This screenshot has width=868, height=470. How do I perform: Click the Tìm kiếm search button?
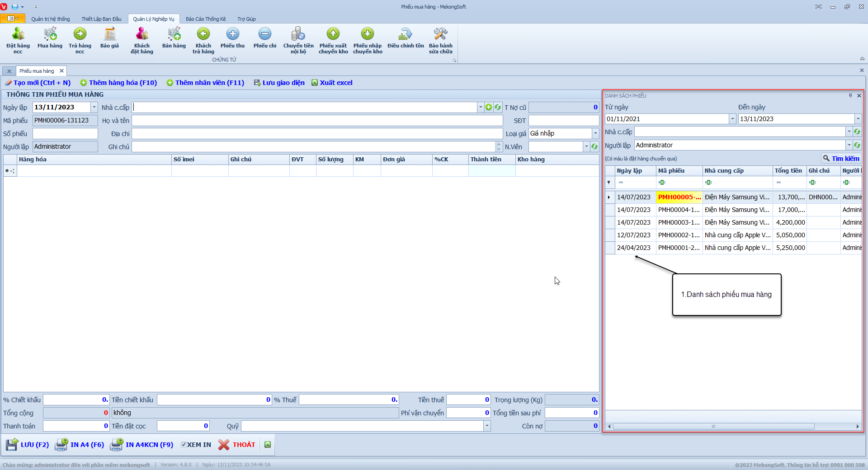[841, 159]
